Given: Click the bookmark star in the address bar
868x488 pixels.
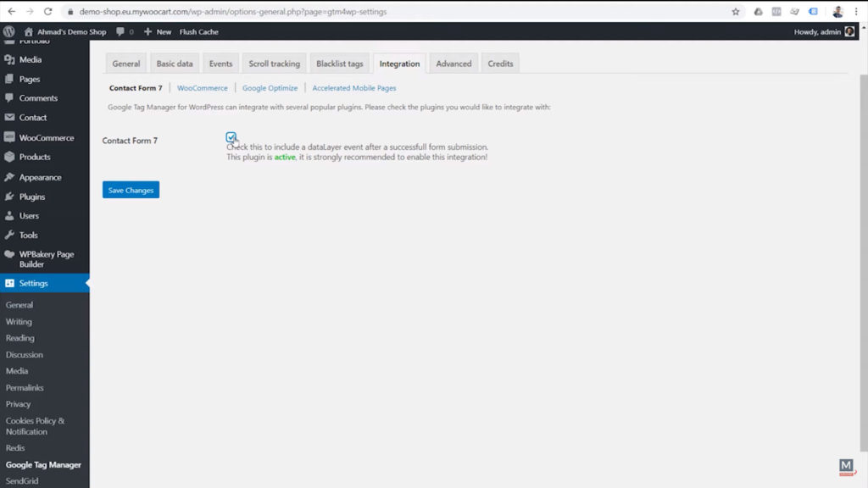Looking at the screenshot, I should pyautogui.click(x=737, y=11).
